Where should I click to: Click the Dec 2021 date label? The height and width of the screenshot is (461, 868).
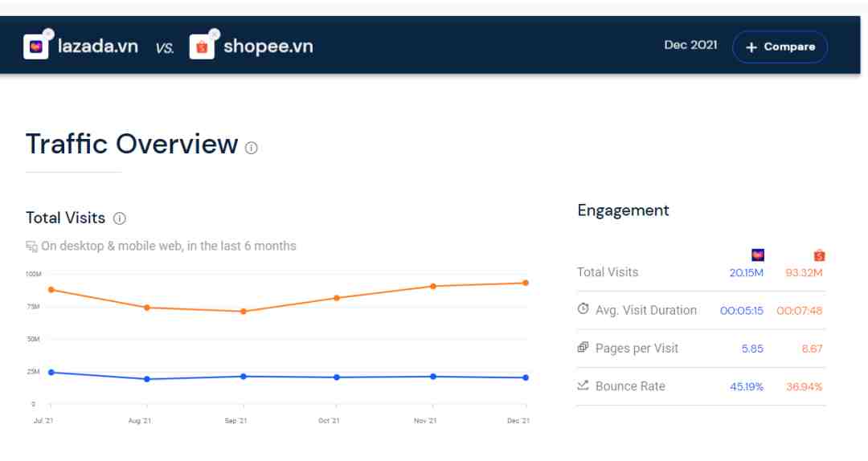690,45
